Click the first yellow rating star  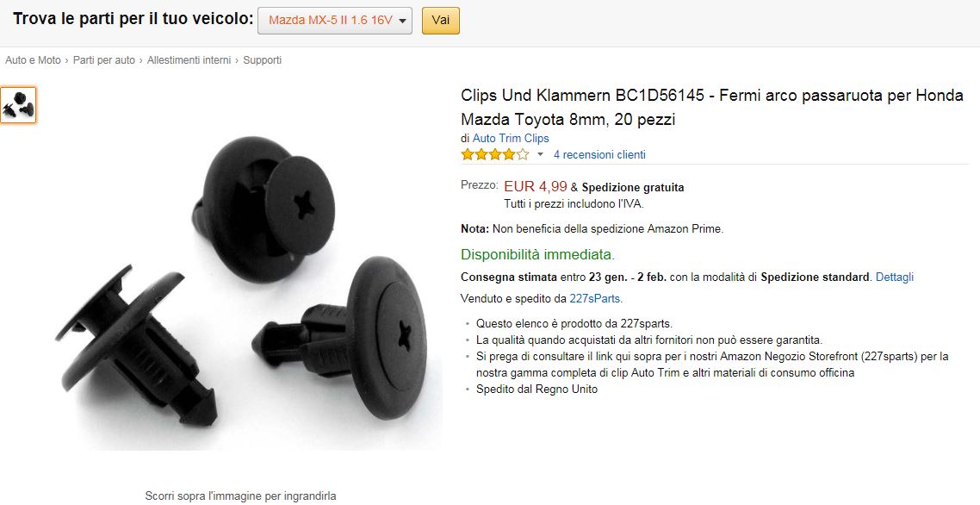click(468, 154)
